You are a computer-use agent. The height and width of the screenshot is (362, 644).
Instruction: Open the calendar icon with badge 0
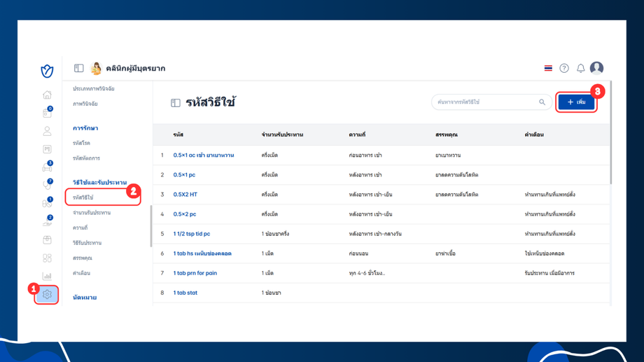[47, 113]
